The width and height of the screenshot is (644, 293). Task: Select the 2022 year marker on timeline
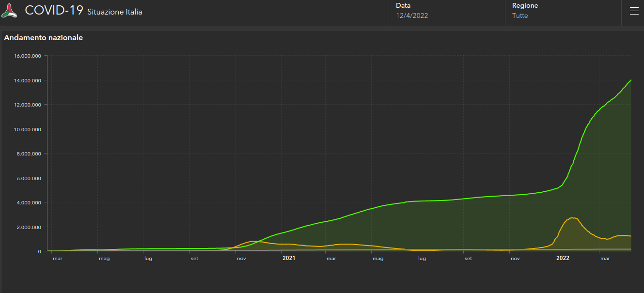tap(563, 259)
